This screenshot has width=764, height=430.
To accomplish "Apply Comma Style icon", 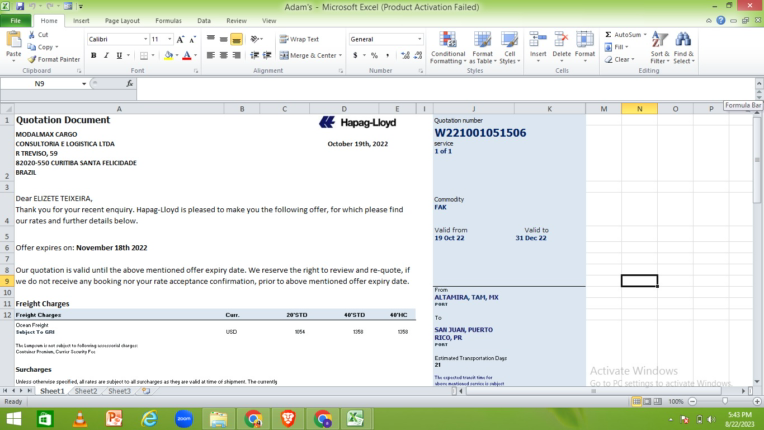I will (387, 56).
